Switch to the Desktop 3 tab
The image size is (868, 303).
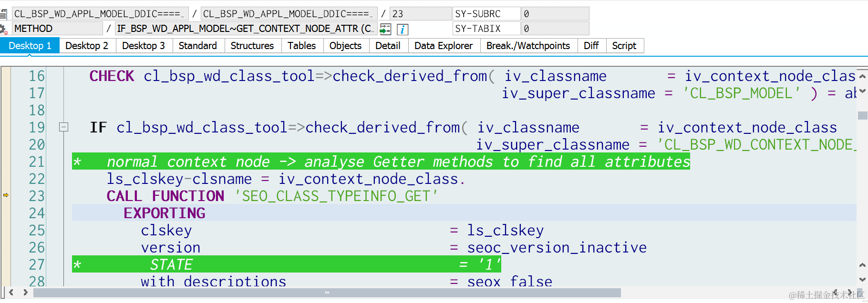tap(144, 46)
